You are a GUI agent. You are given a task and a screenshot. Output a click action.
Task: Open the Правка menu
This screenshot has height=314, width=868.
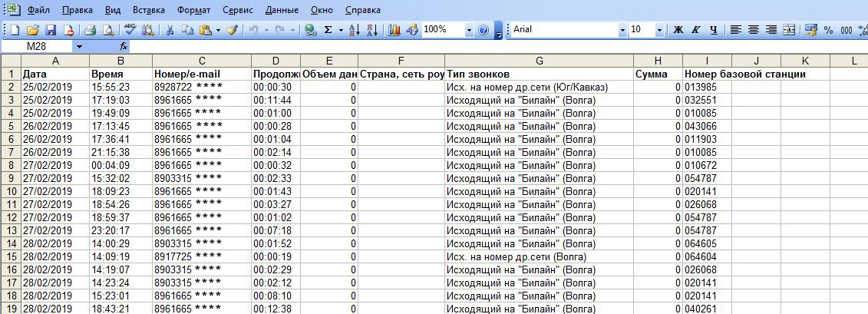point(78,10)
